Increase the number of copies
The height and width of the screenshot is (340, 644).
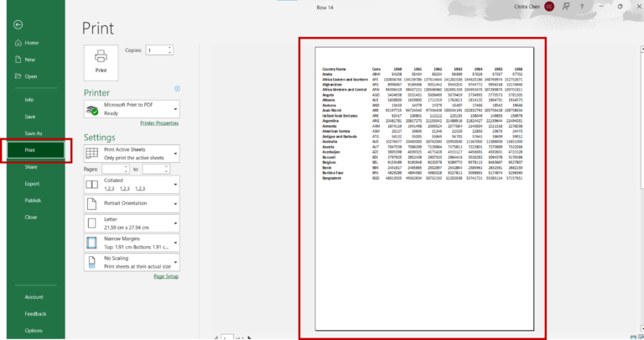169,48
